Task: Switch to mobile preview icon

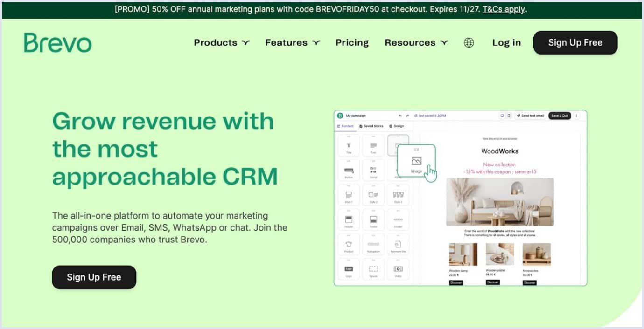Action: [509, 116]
